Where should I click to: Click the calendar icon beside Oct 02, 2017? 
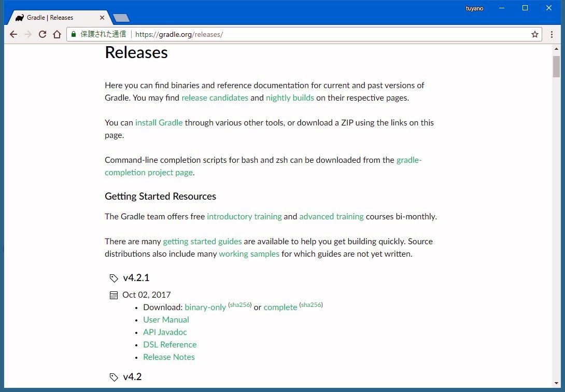[x=114, y=296]
